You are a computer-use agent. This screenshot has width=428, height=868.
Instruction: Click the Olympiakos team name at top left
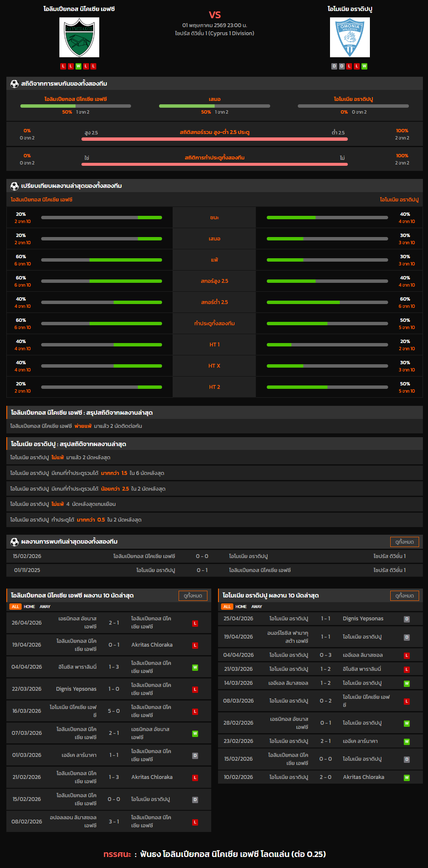coord(79,9)
